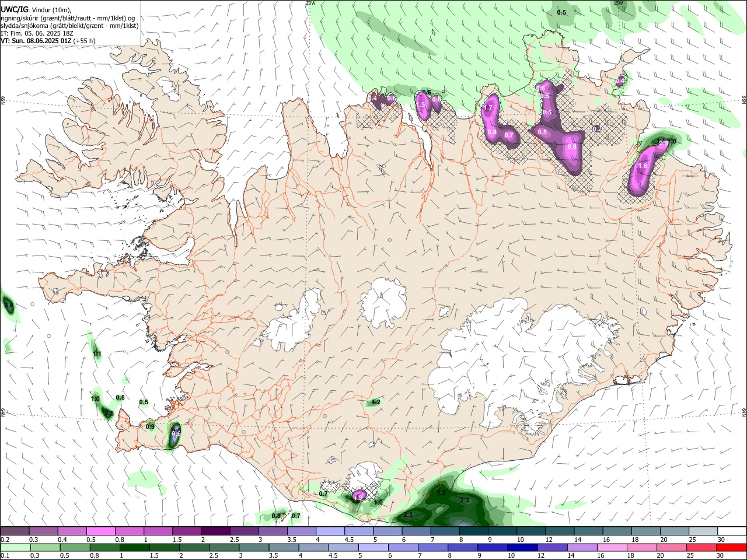The width and height of the screenshot is (747, 560).
Task: Click the white snow swatch after 30
Action: click(732, 531)
